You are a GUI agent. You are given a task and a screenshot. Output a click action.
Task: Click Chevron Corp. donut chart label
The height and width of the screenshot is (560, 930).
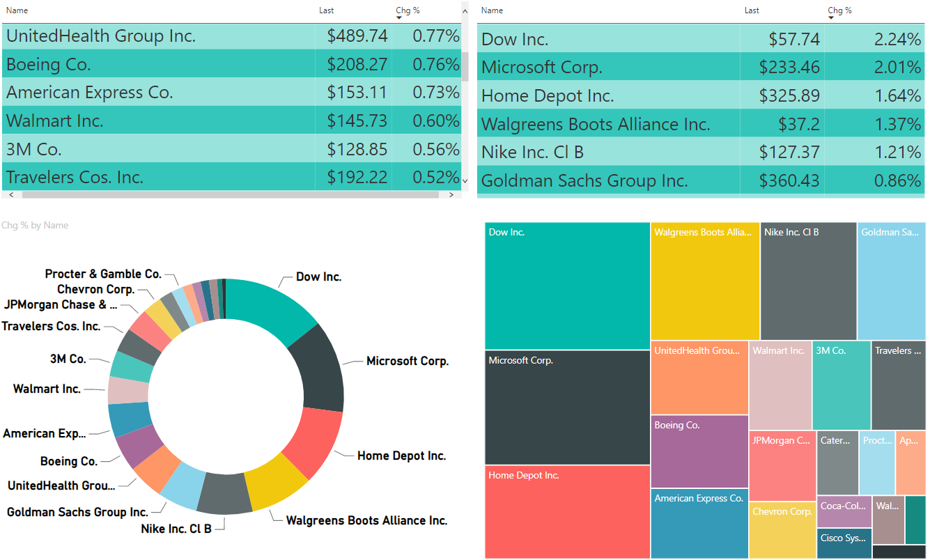[96, 289]
